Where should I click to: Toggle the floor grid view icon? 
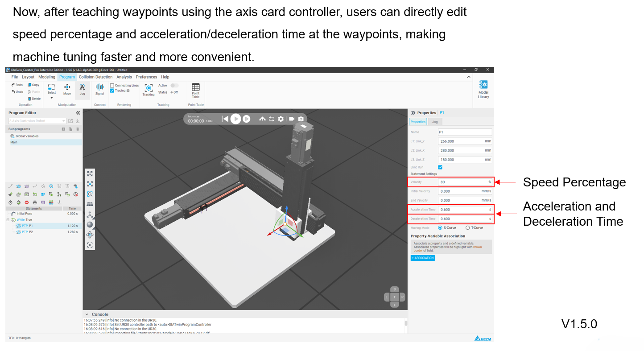click(x=90, y=204)
